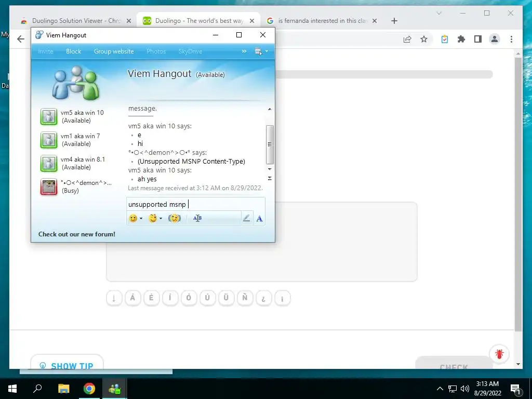Click the demon contact's red display picture
Image resolution: width=532 pixels, height=399 pixels.
(x=49, y=187)
